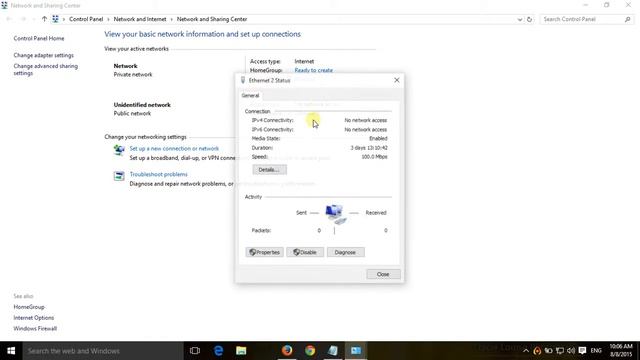Viewport: 640px width, 360px height.
Task: Click the activity computers icon
Action: click(x=336, y=214)
